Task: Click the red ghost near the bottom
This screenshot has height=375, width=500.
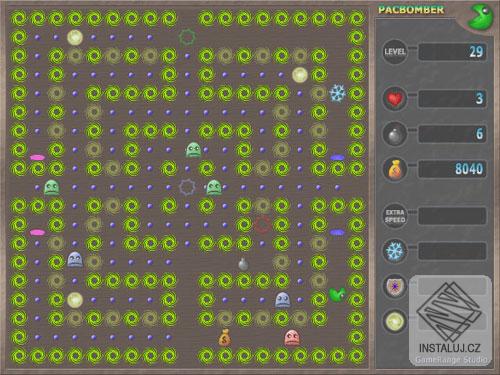Action: [292, 338]
